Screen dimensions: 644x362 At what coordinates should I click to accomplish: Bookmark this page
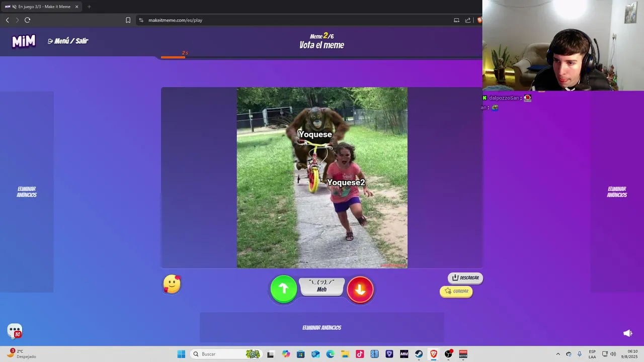[x=128, y=20]
